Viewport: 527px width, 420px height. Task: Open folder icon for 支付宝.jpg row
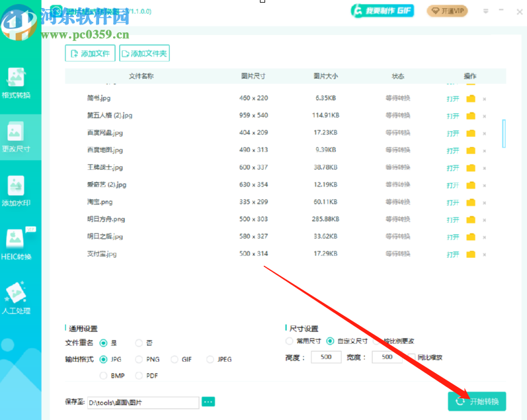[471, 254]
